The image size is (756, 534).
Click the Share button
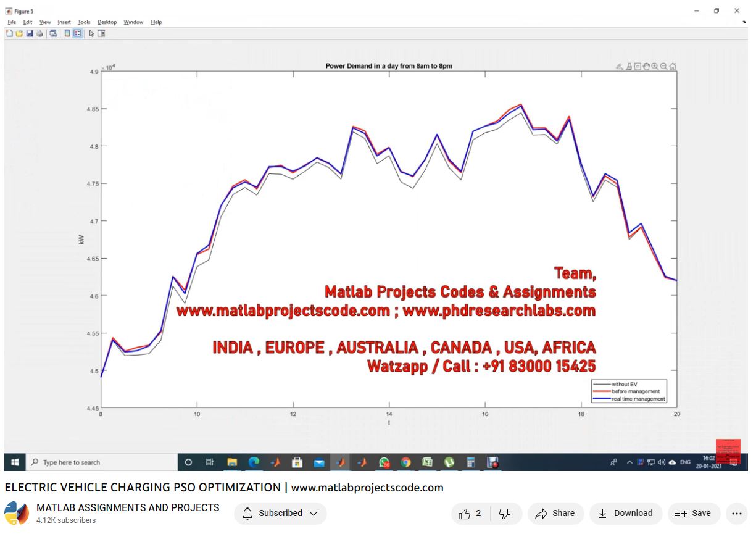(555, 513)
